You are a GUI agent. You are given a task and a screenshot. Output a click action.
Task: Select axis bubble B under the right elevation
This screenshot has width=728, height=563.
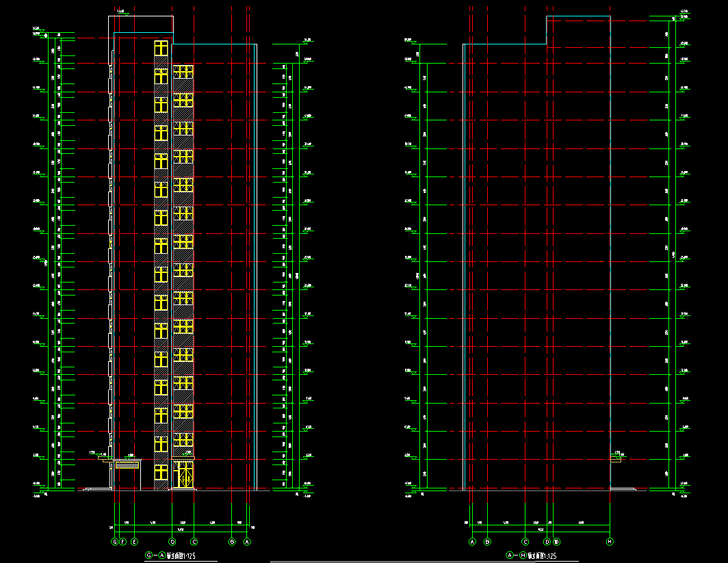point(487,542)
